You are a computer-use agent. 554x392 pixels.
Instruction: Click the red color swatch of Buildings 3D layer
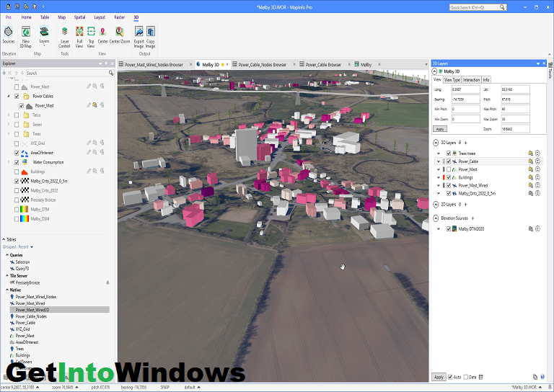coord(444,177)
